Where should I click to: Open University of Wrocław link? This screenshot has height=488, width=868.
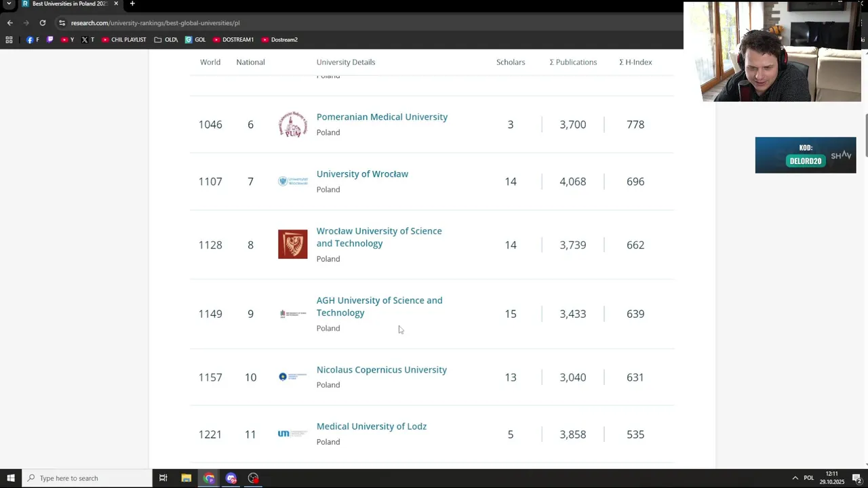pos(362,174)
